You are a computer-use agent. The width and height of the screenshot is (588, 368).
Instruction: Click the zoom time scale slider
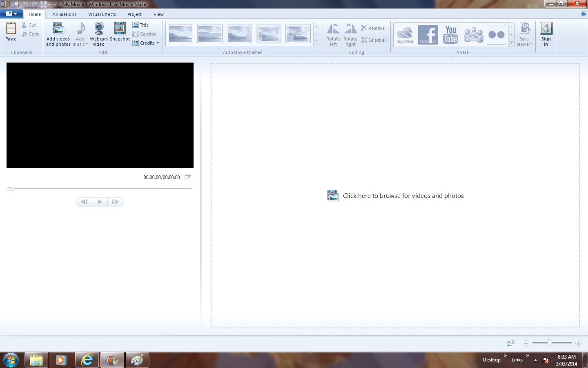pos(549,343)
